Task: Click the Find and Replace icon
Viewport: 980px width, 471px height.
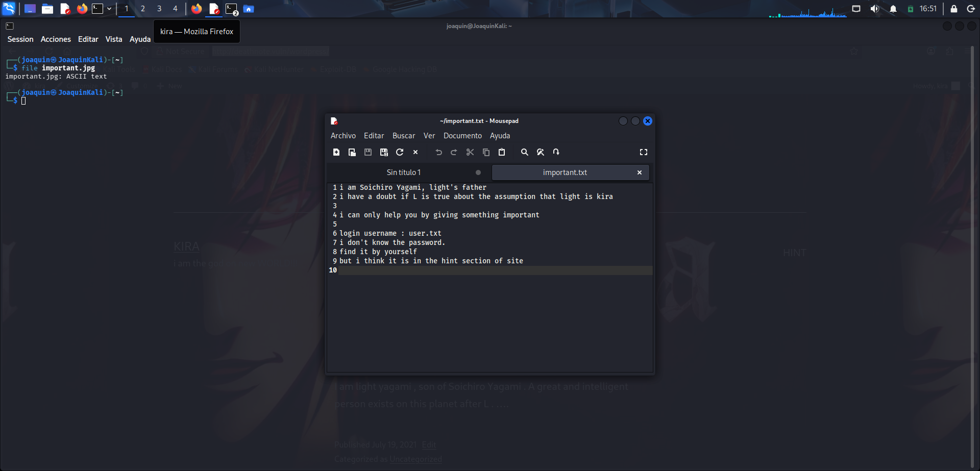Action: (541, 152)
